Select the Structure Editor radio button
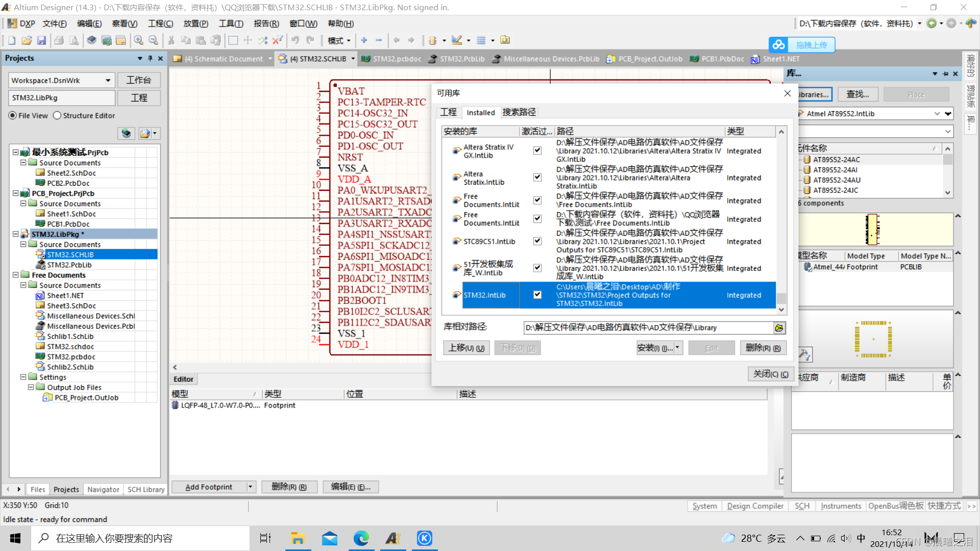This screenshot has height=551, width=980. click(57, 116)
